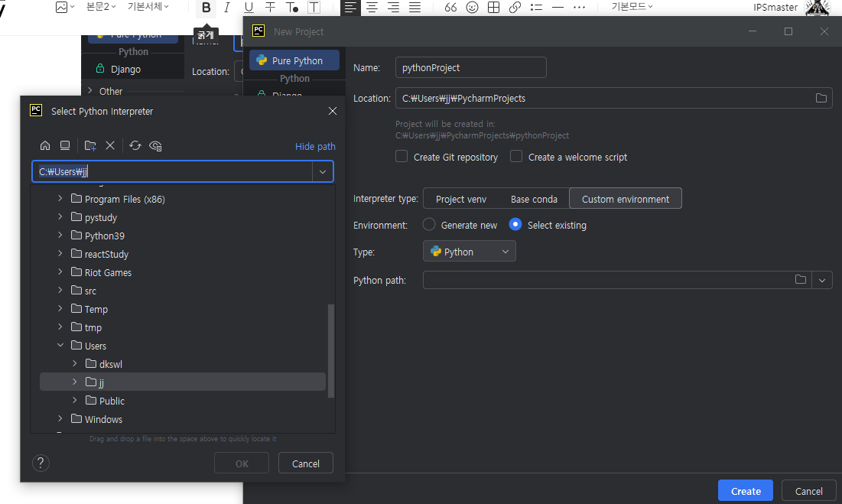Browse for project location folder icon

point(821,98)
